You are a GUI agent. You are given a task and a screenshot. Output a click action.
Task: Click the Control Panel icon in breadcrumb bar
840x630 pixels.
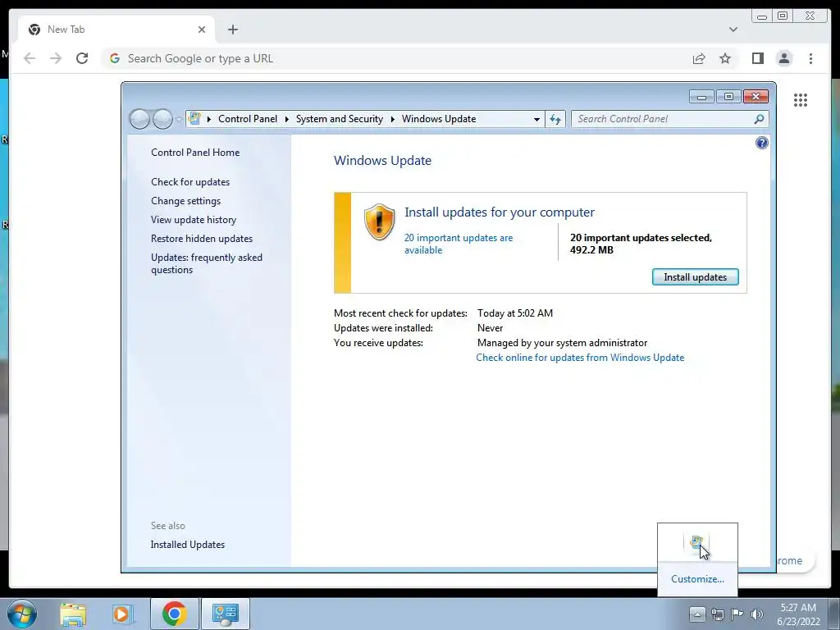[x=195, y=118]
